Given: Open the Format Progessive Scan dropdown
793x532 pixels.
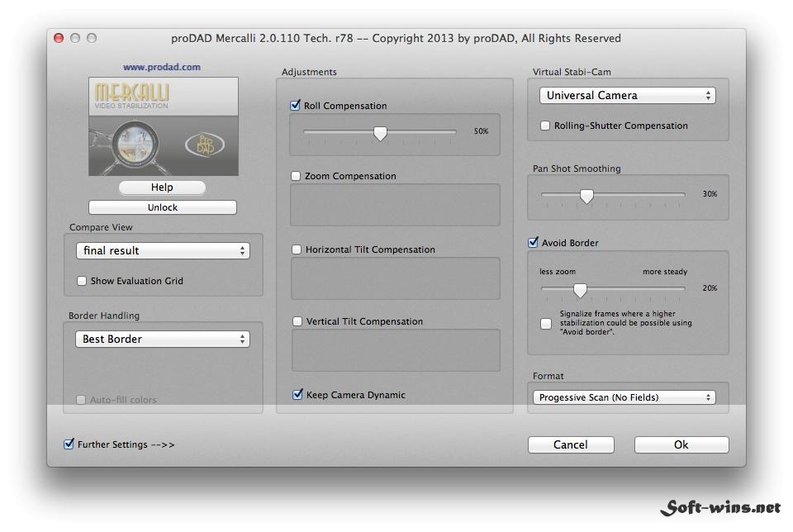Looking at the screenshot, I should 624,397.
